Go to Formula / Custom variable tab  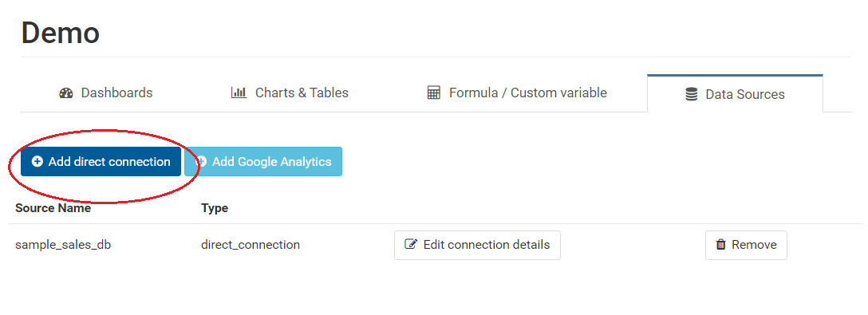click(517, 93)
